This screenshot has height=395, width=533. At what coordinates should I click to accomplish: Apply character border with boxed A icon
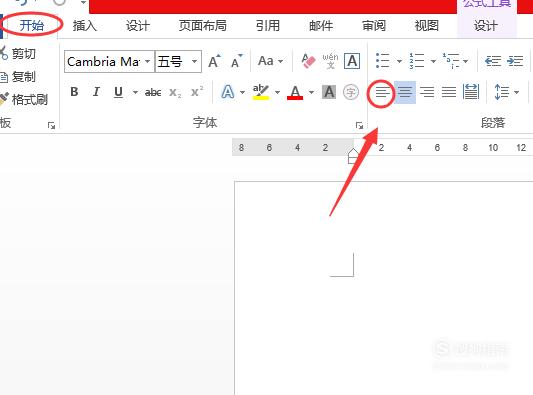pyautogui.click(x=352, y=61)
